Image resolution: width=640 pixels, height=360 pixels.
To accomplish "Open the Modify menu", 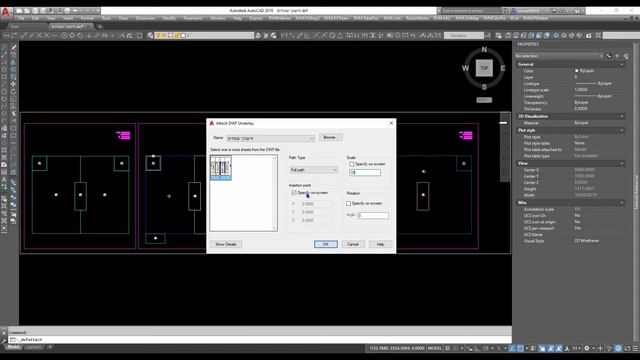I will (x=169, y=18).
